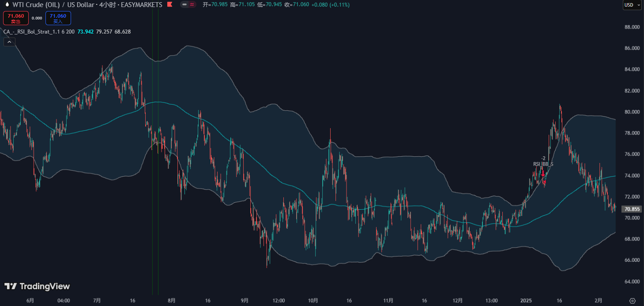This screenshot has height=306, width=644.
Task: Click the red flag icon beside EASYMARKETS
Action: pyautogui.click(x=169, y=5)
